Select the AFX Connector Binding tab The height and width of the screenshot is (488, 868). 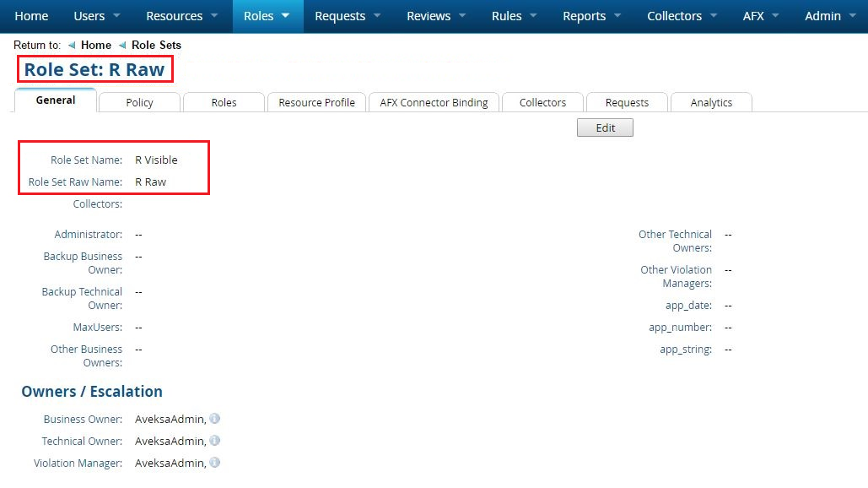(x=434, y=102)
